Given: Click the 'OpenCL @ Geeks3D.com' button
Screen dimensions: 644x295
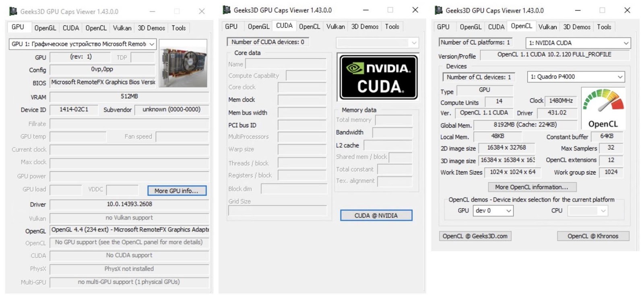Looking at the screenshot, I should [x=475, y=236].
